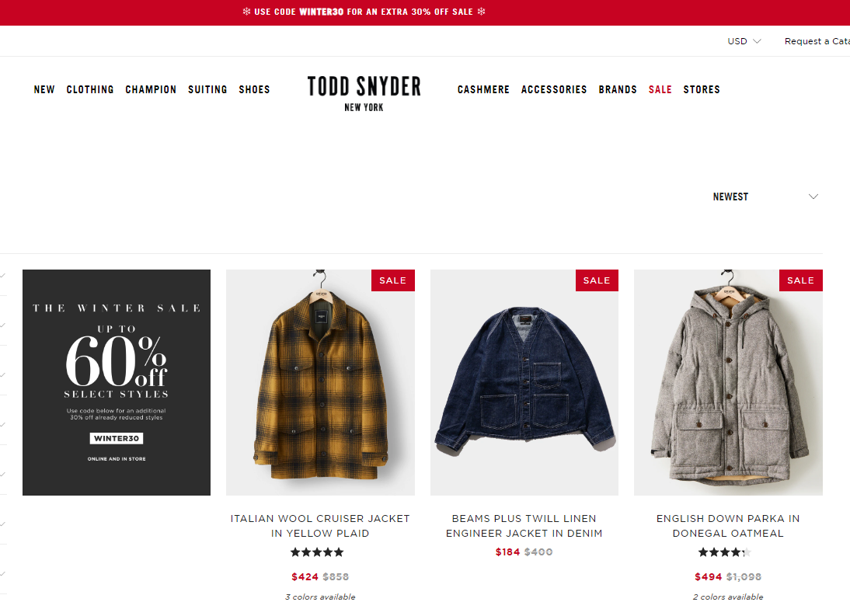Click the Newest sort chevron arrow

813,197
